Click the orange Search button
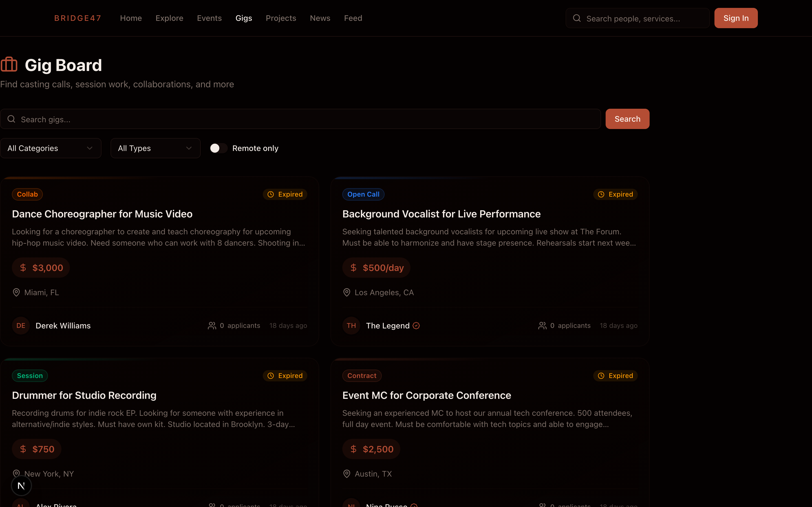Image resolution: width=812 pixels, height=507 pixels. 627,119
